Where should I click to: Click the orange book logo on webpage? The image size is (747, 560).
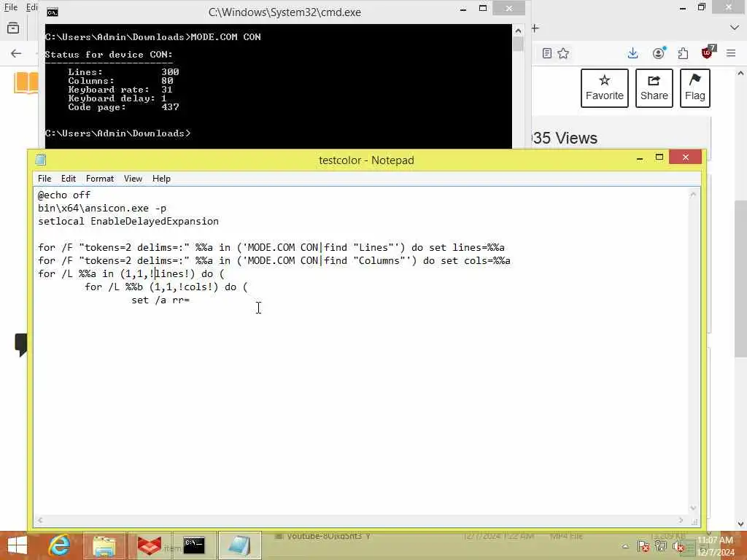[26, 83]
